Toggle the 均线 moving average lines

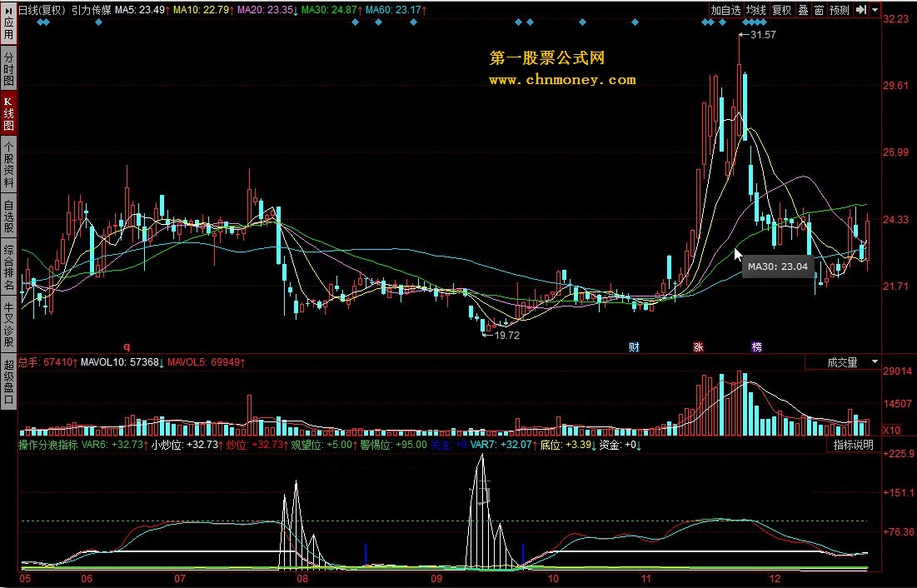coord(755,10)
